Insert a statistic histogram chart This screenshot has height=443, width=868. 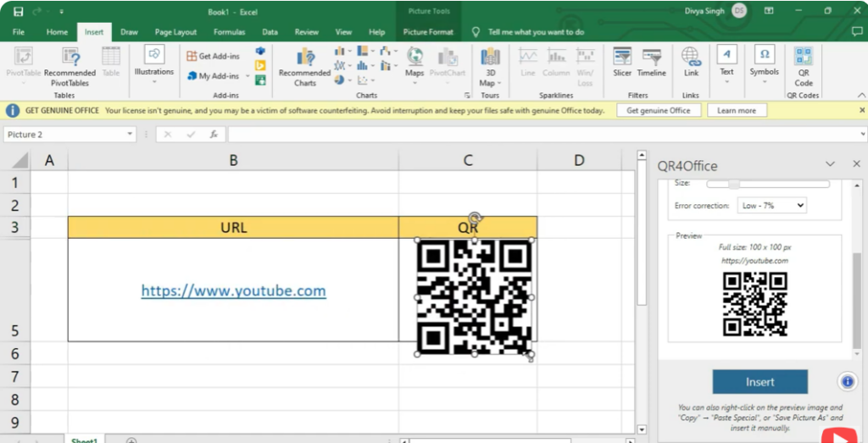coord(365,66)
